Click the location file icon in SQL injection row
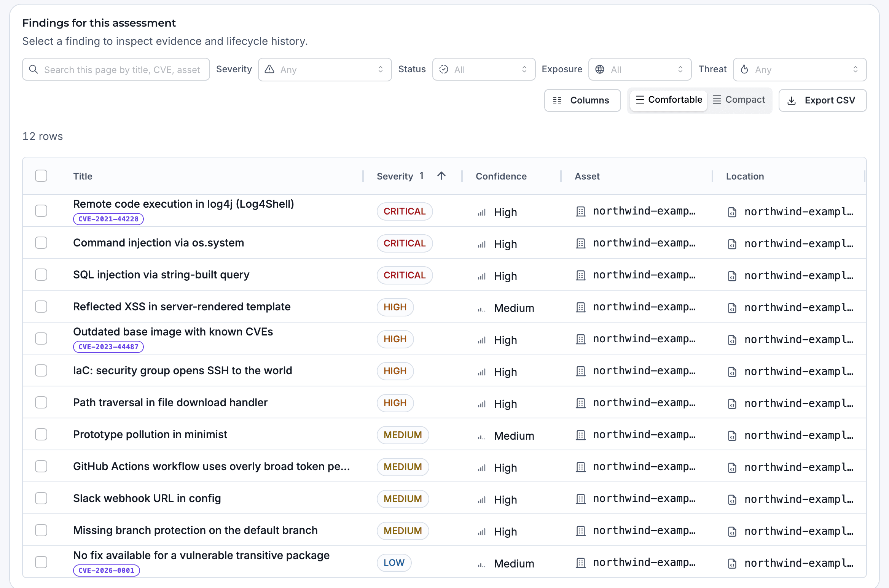 [x=732, y=276]
